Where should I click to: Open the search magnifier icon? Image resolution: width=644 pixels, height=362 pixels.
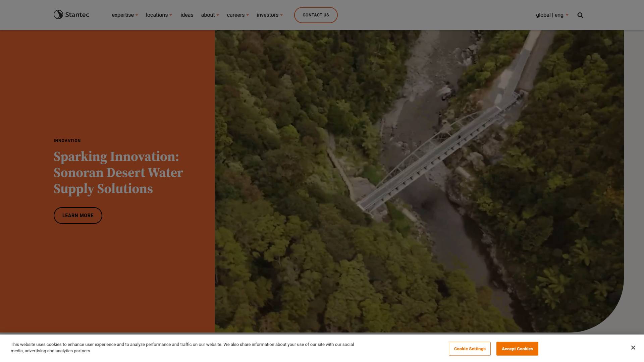580,15
